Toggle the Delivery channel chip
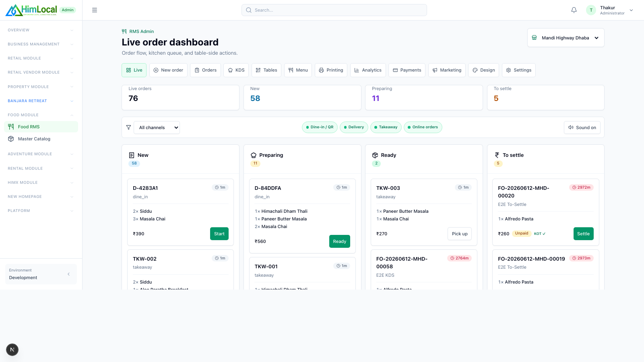 [x=354, y=127]
